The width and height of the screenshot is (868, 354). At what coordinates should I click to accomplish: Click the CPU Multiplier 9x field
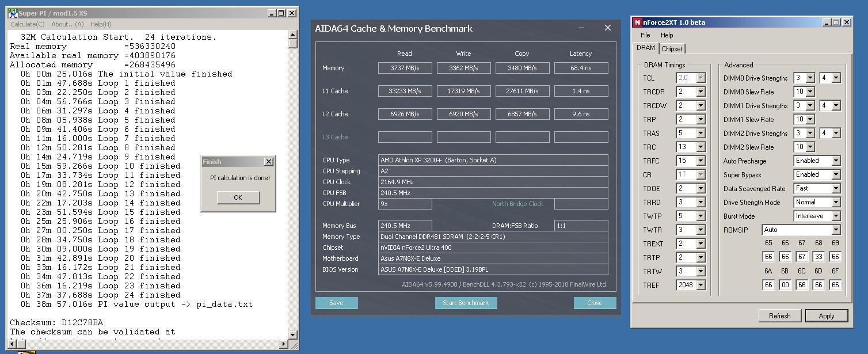[x=405, y=204]
